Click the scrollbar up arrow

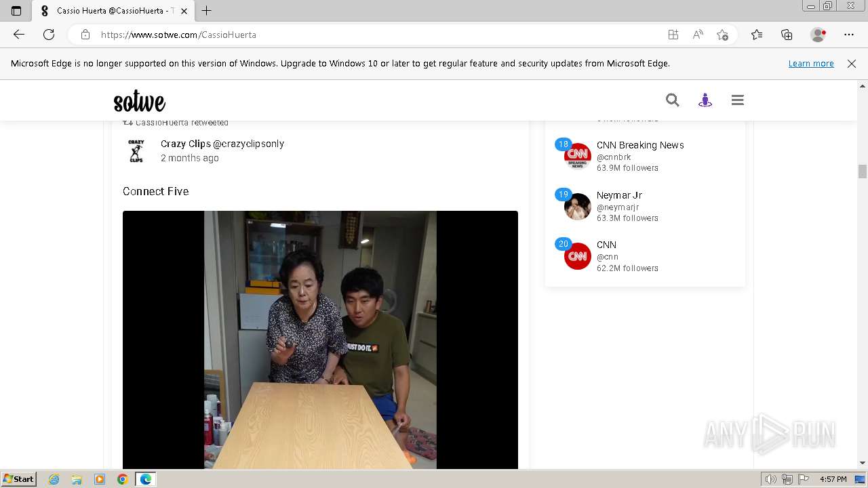(863, 86)
